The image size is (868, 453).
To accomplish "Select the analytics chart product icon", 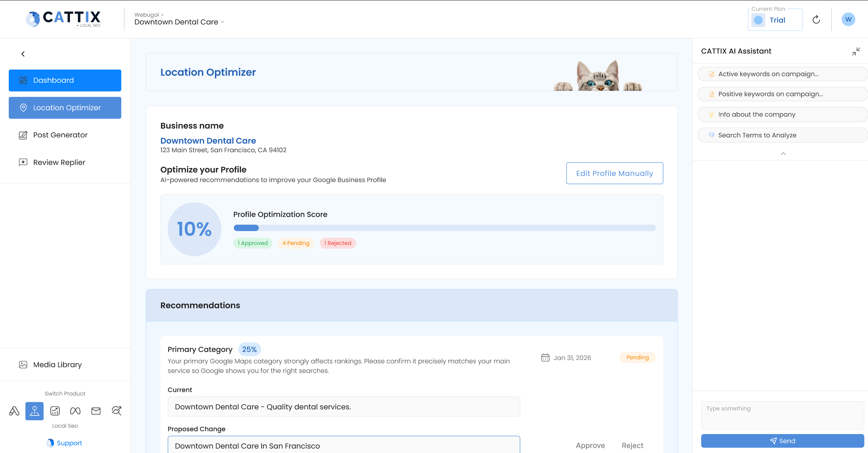I will pos(55,411).
